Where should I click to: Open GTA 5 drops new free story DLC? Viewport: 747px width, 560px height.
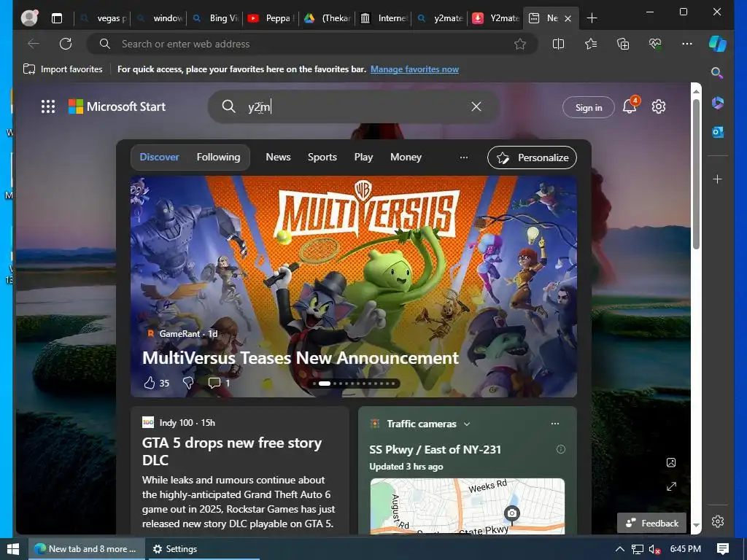pos(232,451)
